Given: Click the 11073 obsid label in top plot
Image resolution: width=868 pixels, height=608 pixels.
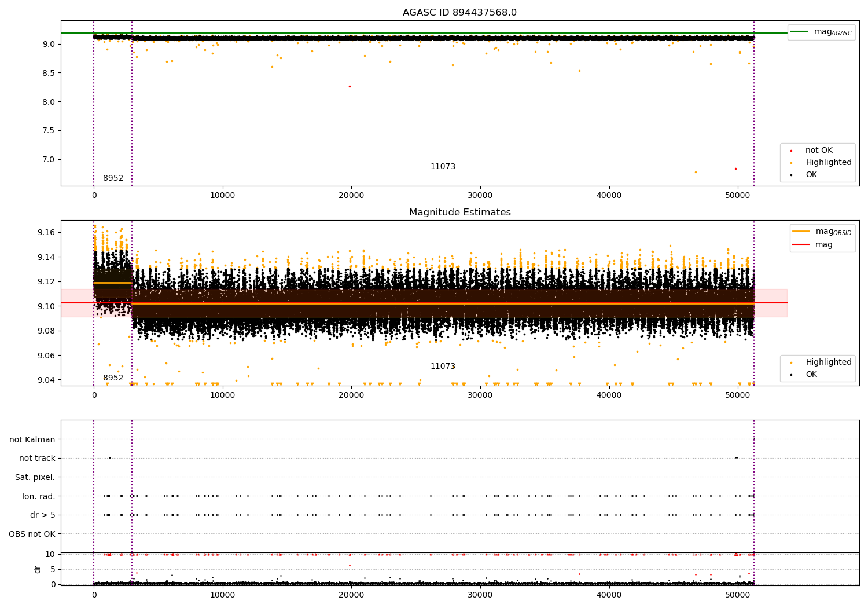Looking at the screenshot, I should click(x=443, y=167).
